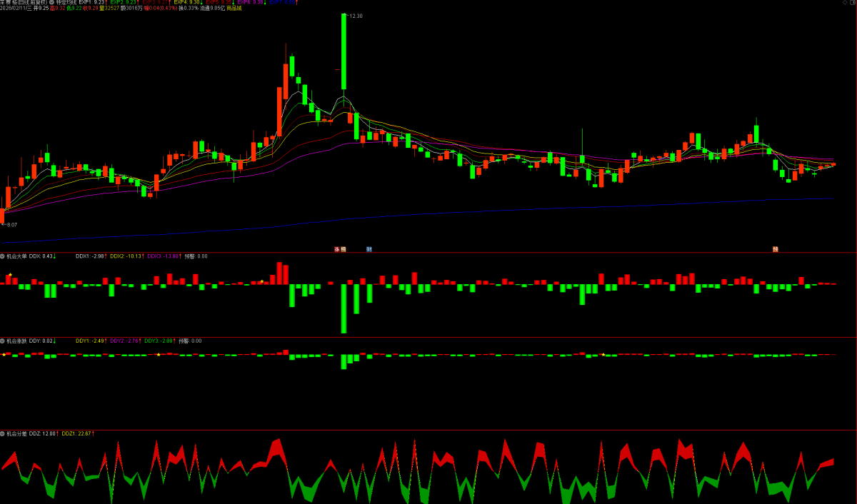Viewport: 857px width, 504px height.
Task: Click the DDZ1 value label in bottom panel
Action: click(78, 433)
